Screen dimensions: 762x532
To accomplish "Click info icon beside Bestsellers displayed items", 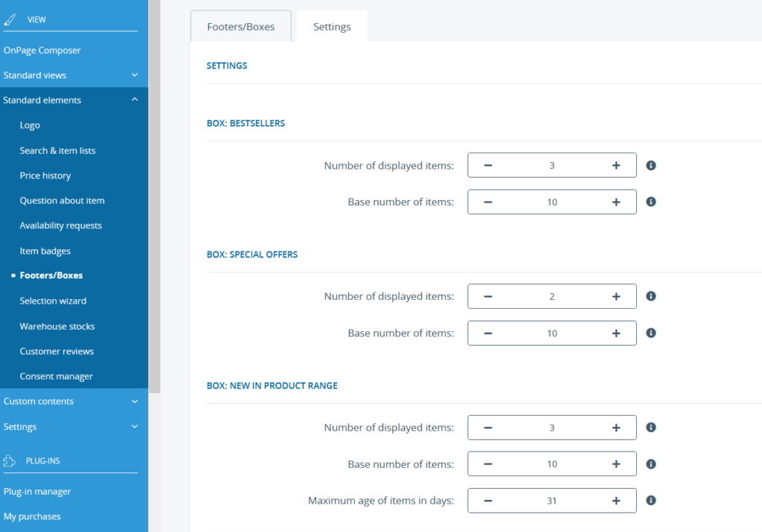I will click(x=651, y=165).
